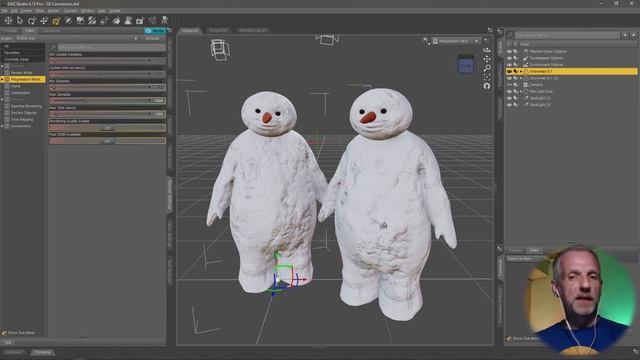Open the File menu

[4, 11]
